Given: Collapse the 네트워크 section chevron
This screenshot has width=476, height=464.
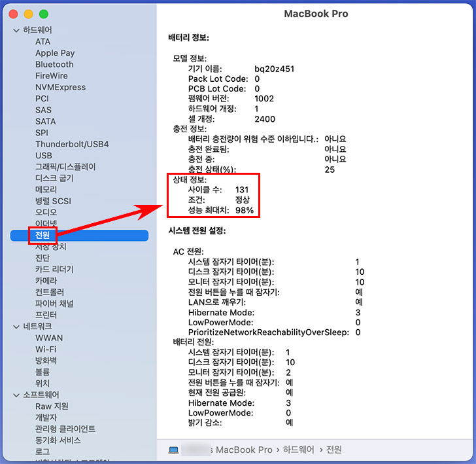Looking at the screenshot, I should point(16,327).
